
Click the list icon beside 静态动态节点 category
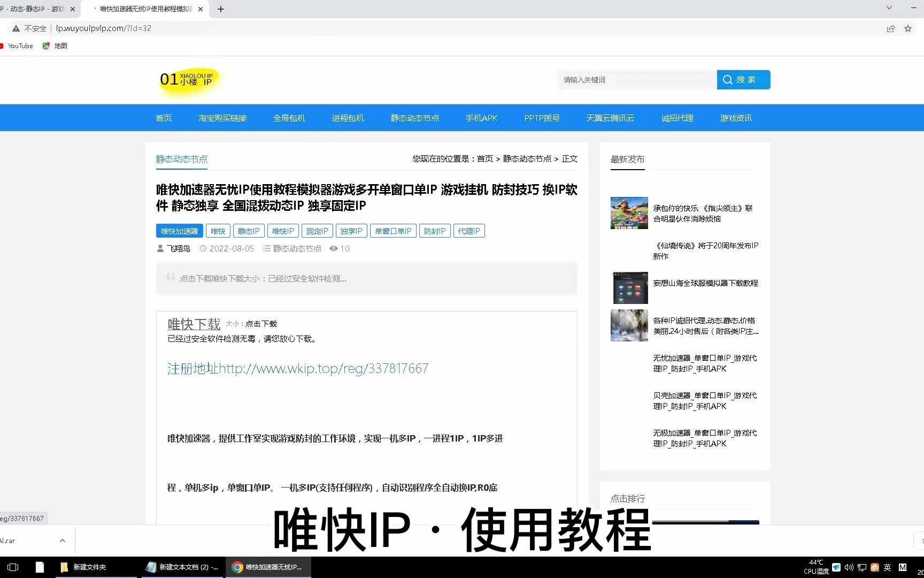[x=266, y=248]
